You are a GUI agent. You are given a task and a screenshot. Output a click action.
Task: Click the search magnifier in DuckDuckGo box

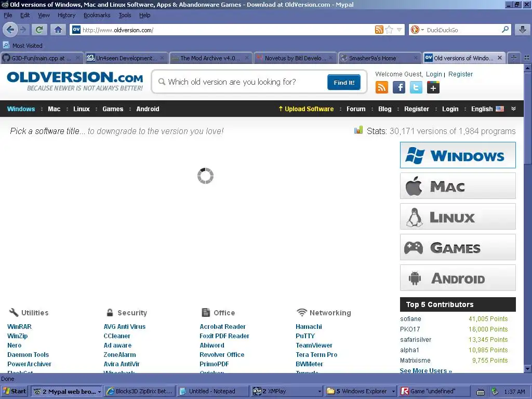click(505, 30)
